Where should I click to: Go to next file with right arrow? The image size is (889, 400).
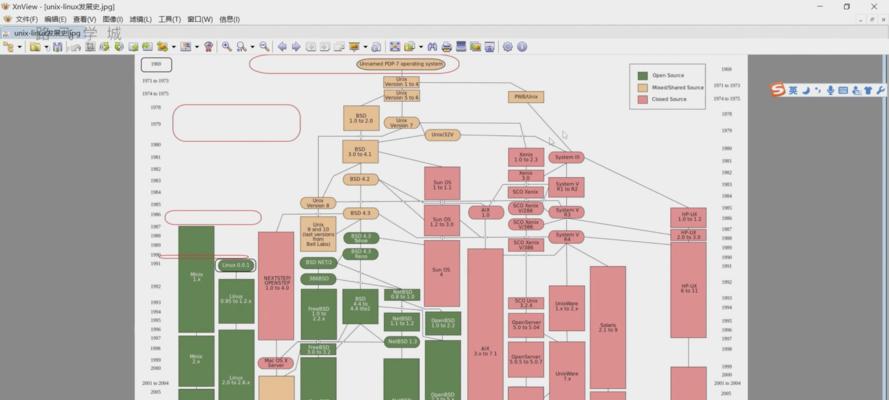296,46
